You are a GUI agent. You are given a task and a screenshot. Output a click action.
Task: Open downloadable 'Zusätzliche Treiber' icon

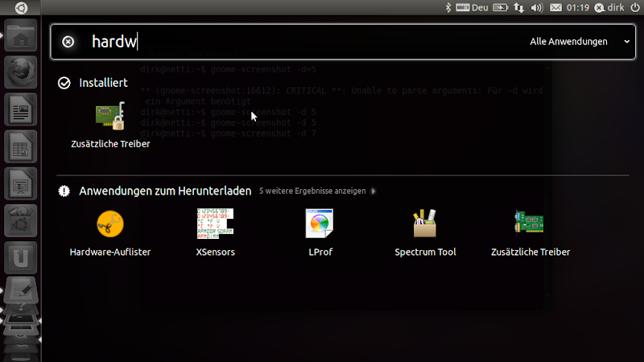pyautogui.click(x=530, y=222)
